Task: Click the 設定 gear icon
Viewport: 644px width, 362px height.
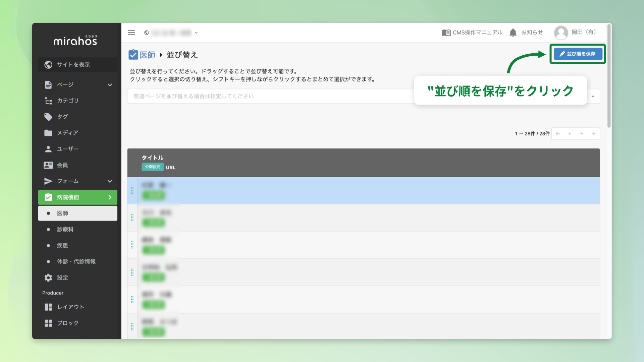Action: (48, 278)
